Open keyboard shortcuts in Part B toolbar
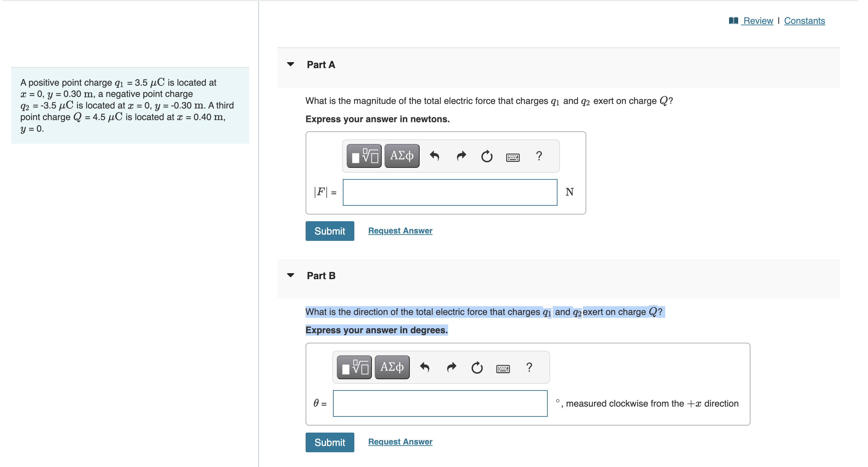Image resolution: width=868 pixels, height=467 pixels. [x=503, y=369]
